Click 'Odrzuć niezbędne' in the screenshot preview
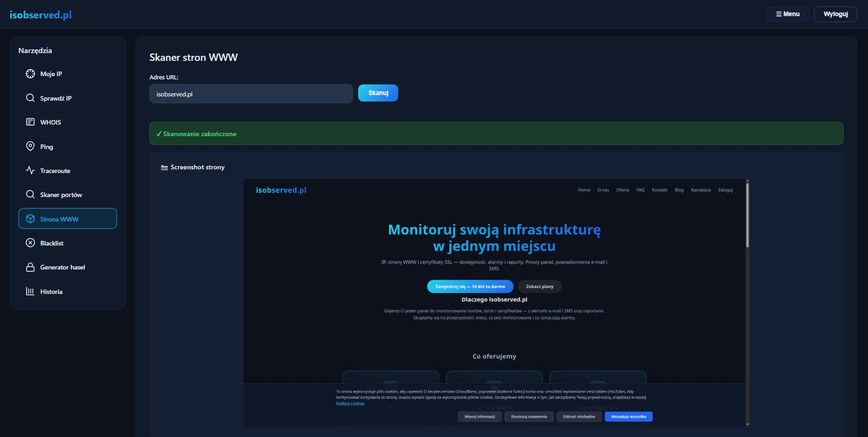Viewport: 868px width, 437px height. pos(579,417)
